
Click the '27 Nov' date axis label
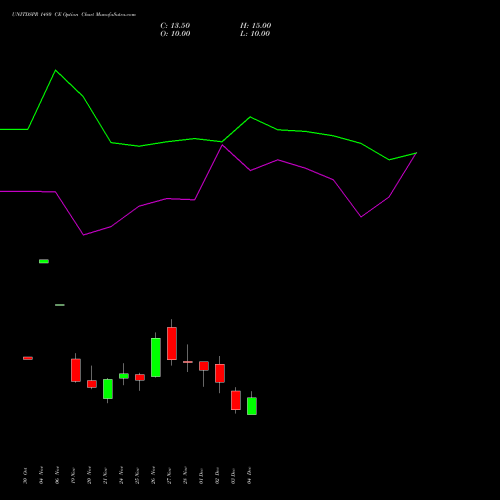coord(169,476)
